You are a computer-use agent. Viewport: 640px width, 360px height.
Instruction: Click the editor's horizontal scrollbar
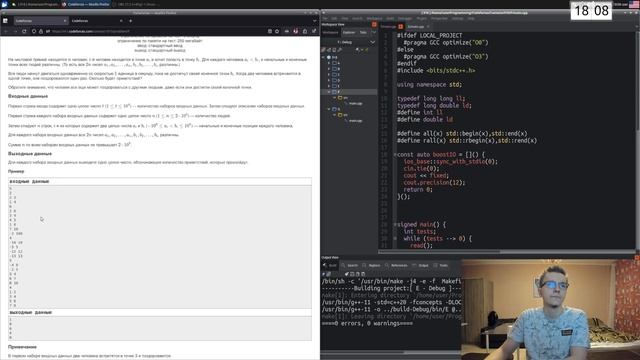(x=439, y=252)
